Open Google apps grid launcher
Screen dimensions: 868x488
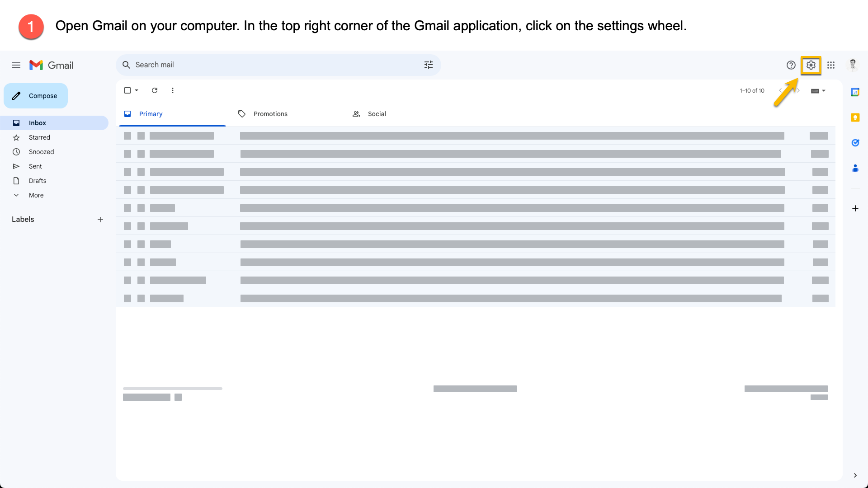(x=831, y=65)
